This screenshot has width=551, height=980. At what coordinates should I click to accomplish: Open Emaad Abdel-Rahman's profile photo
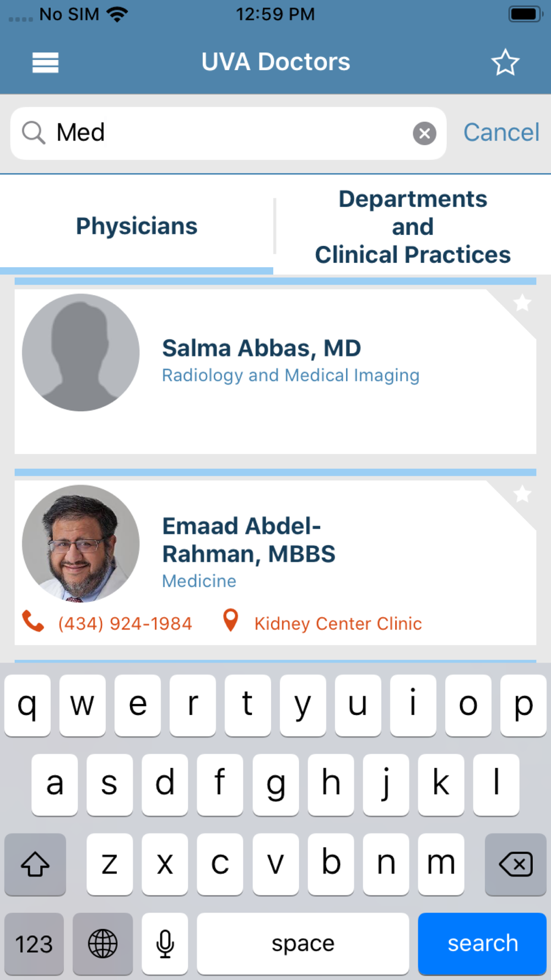click(x=81, y=543)
